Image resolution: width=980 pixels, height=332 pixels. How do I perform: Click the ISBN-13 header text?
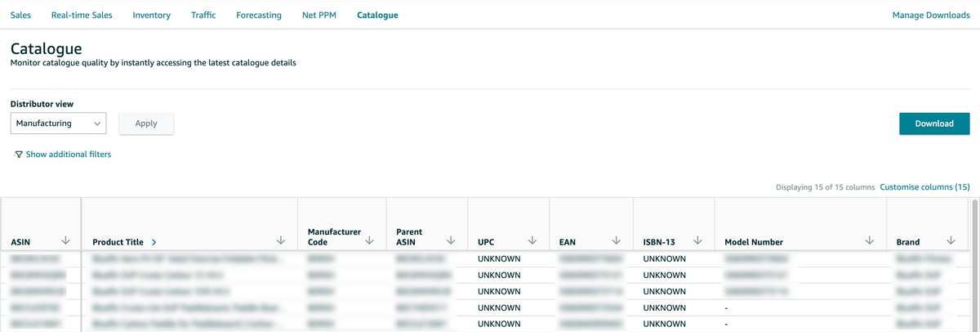[x=661, y=242]
